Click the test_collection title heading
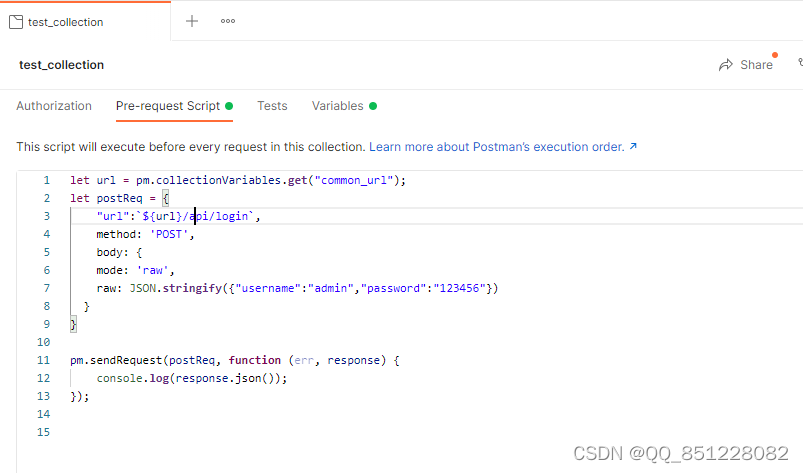Image resolution: width=803 pixels, height=473 pixels. [61, 65]
